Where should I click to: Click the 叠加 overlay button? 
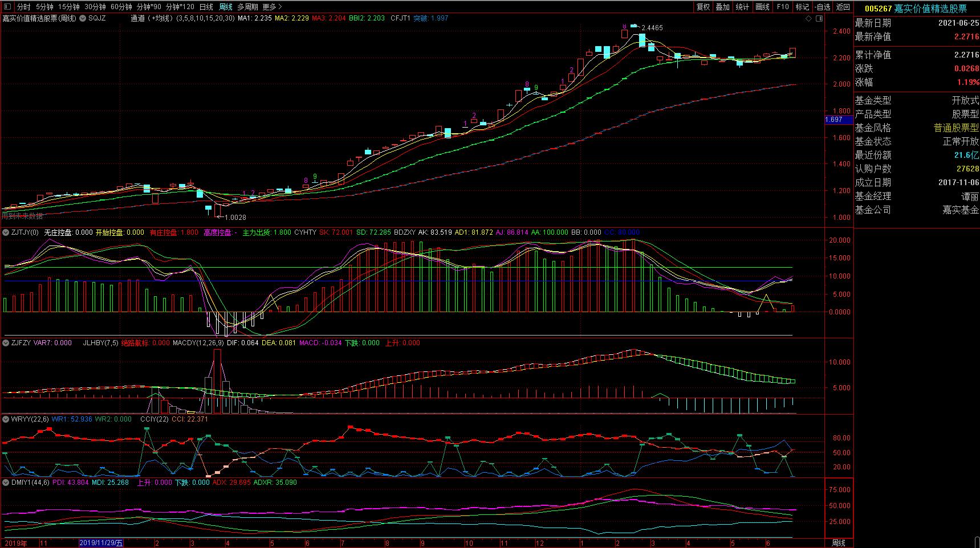(x=723, y=7)
